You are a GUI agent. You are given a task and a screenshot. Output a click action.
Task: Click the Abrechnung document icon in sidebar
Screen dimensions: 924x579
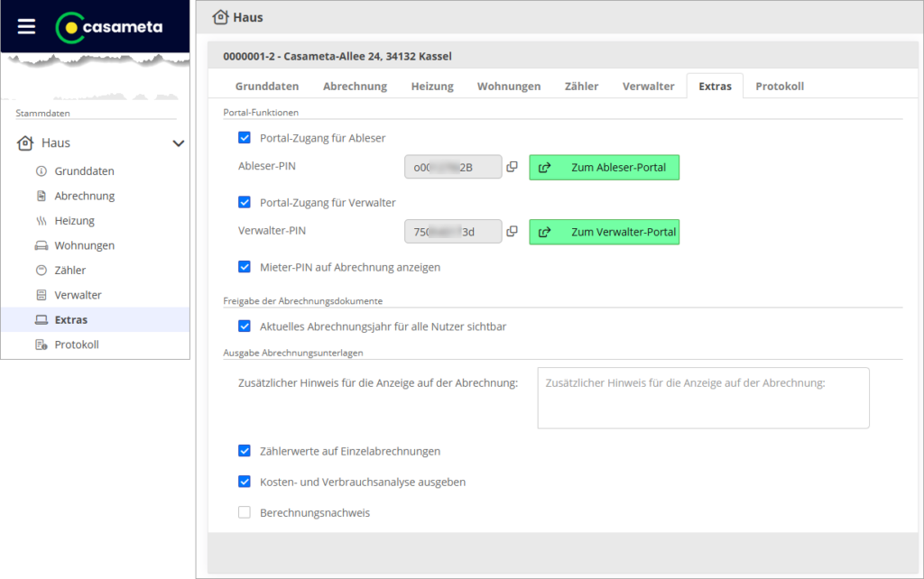(x=42, y=196)
